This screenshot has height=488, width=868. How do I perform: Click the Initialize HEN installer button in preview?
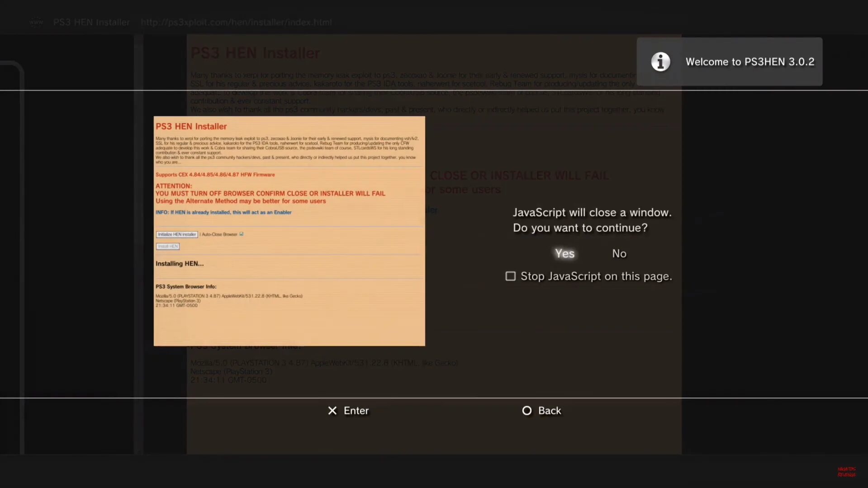[177, 234]
